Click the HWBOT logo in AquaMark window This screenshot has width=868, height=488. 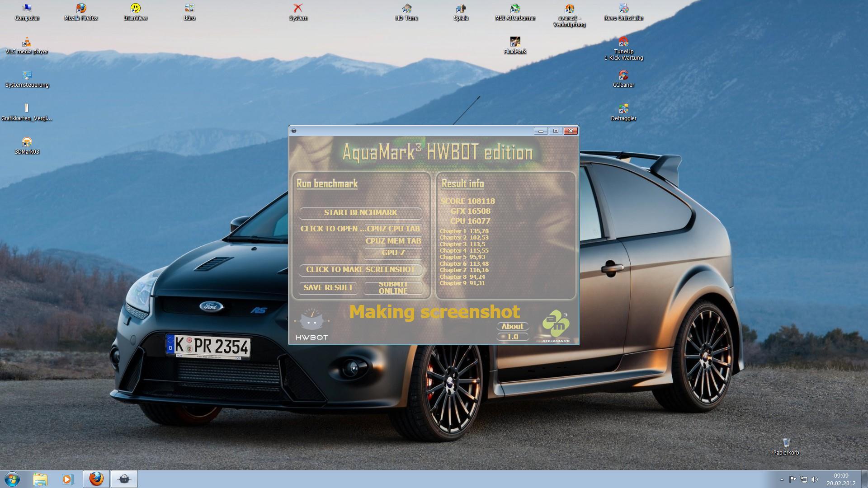(311, 324)
